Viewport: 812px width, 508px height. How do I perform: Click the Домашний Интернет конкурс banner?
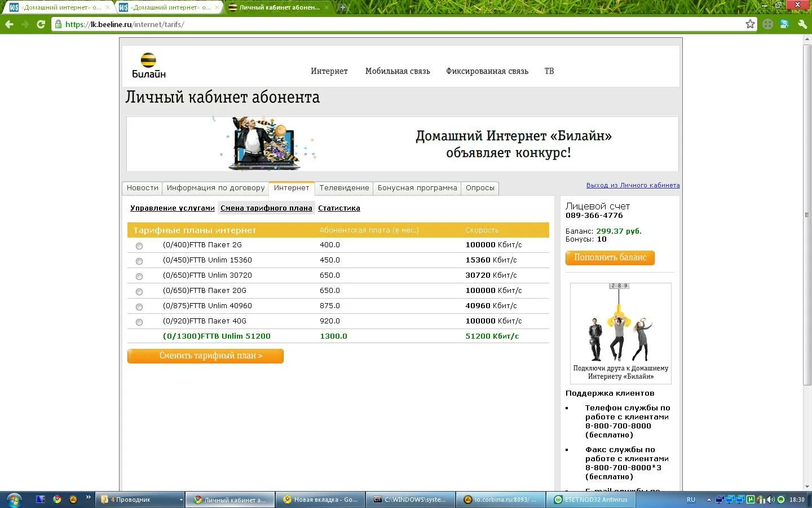pyautogui.click(x=403, y=144)
